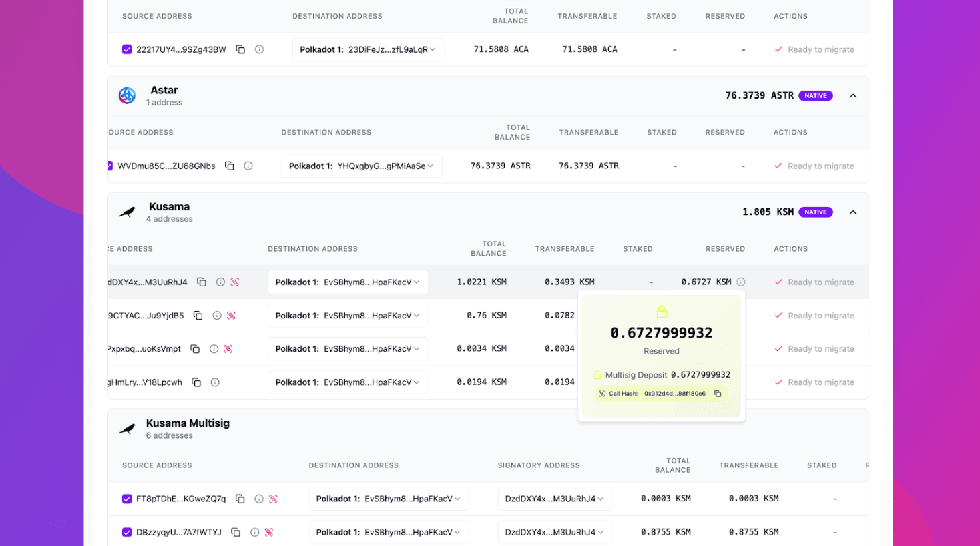Click Ready to migrate for ACA row

point(814,49)
